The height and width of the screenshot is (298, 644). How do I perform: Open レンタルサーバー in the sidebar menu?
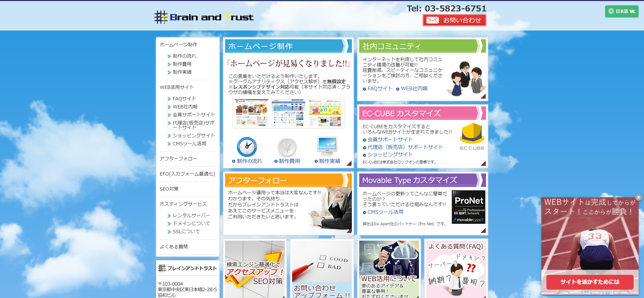[x=191, y=215]
